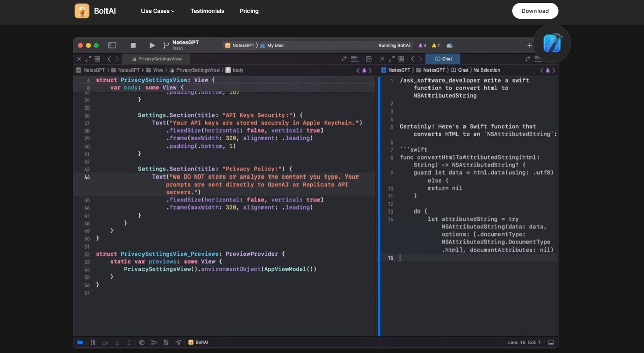Open the NotesGPT scheme selector
This screenshot has width=644, height=353.
tap(239, 45)
